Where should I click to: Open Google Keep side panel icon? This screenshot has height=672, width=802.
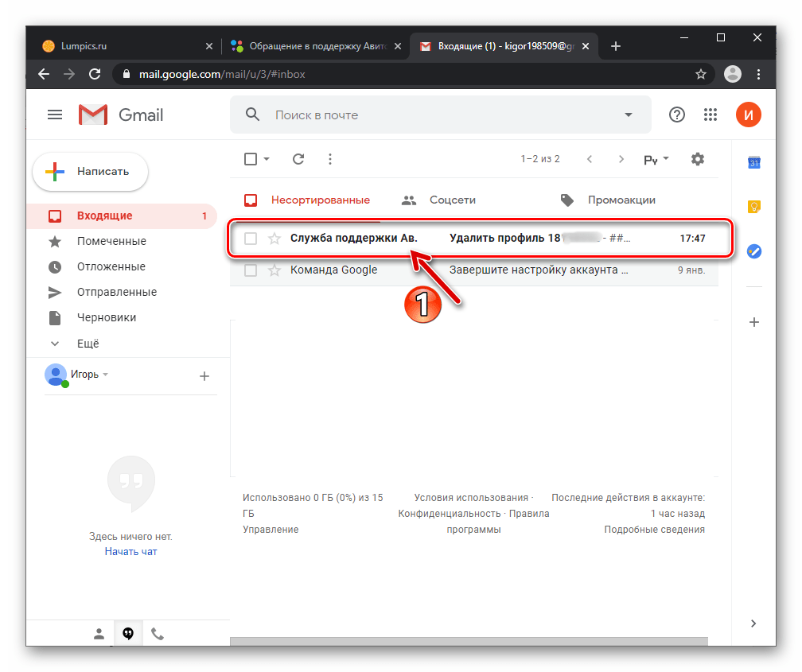click(x=754, y=207)
